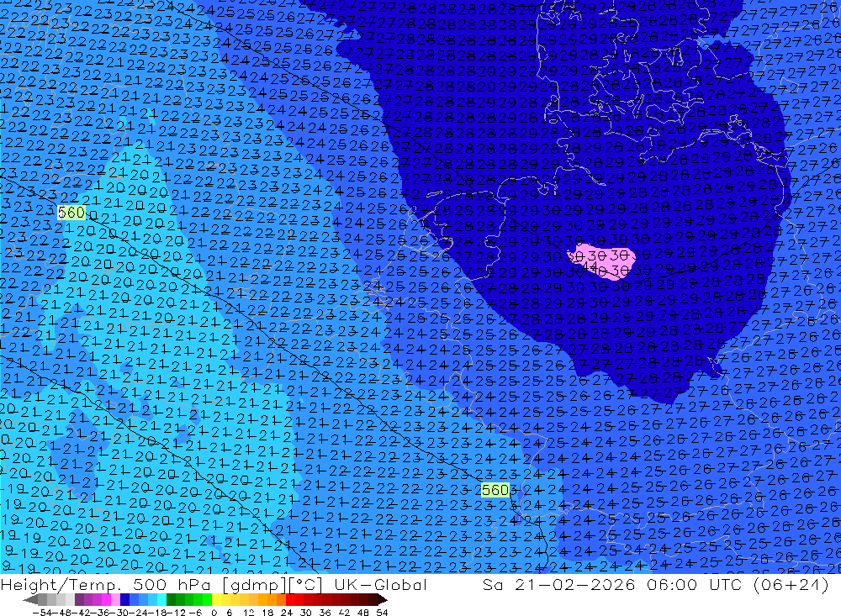The height and width of the screenshot is (616, 841).
Task: Click the '-12' legend value
Action: (x=177, y=613)
